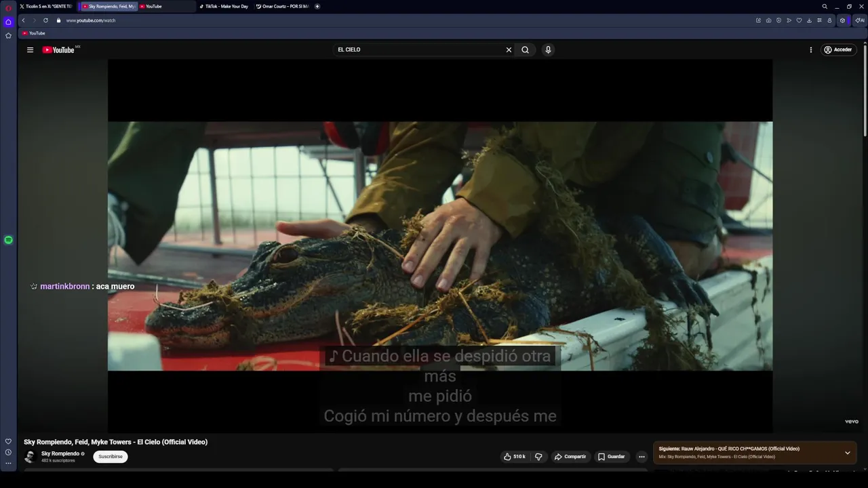Image resolution: width=868 pixels, height=488 pixels.
Task: Submit search with magnifier button
Action: (525, 49)
